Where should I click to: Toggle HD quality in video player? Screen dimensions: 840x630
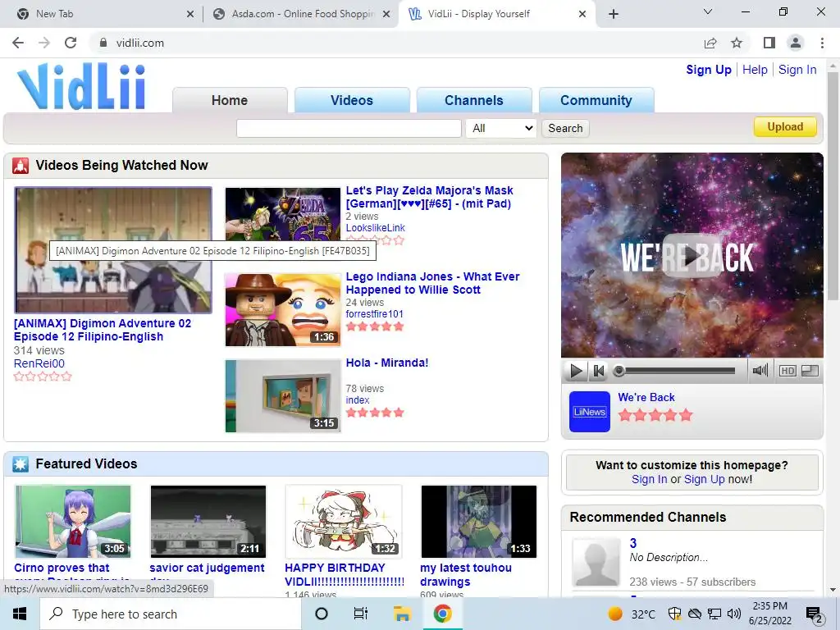[787, 371]
